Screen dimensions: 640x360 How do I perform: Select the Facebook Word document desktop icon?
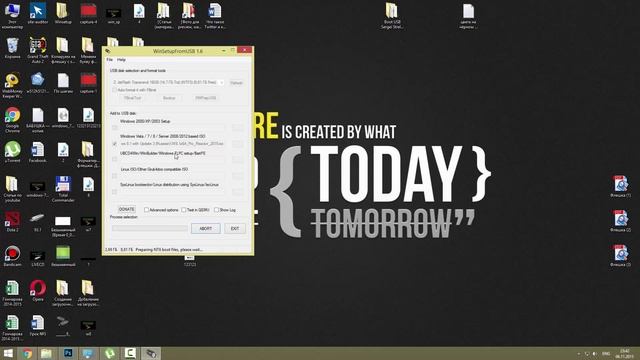pyautogui.click(x=38, y=152)
